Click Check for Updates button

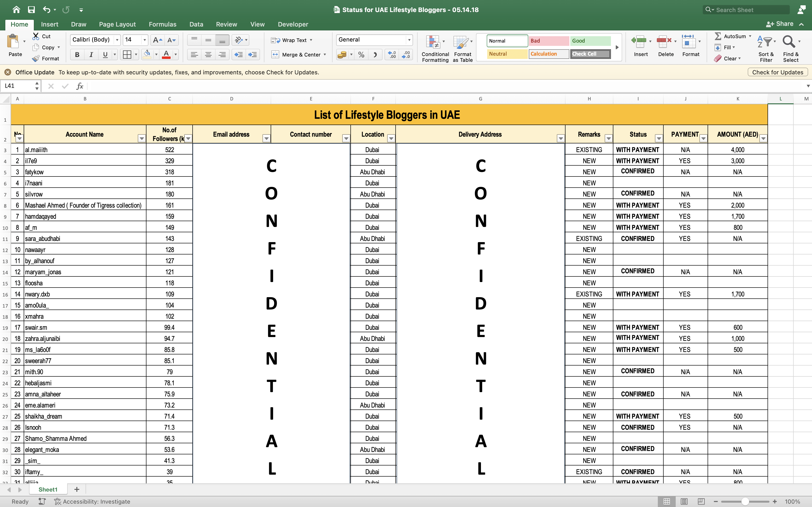pos(777,72)
